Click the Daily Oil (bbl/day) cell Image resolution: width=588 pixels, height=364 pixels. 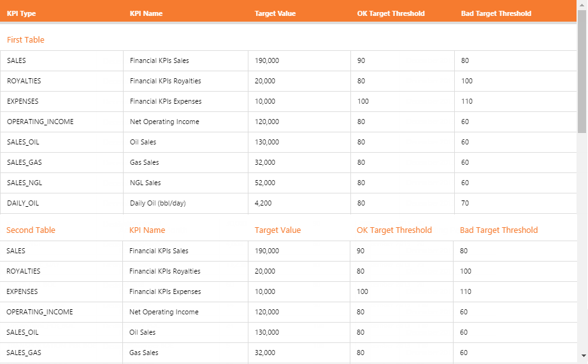click(x=157, y=204)
